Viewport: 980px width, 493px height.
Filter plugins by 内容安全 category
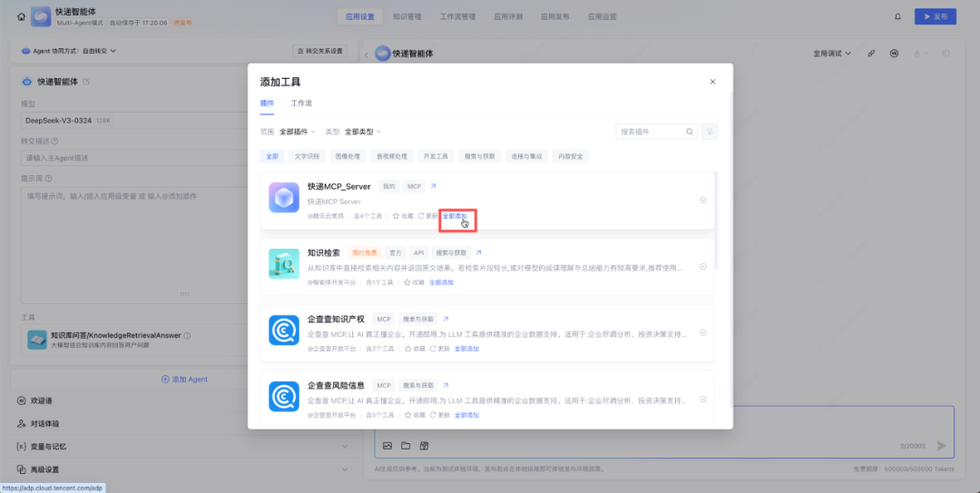571,156
